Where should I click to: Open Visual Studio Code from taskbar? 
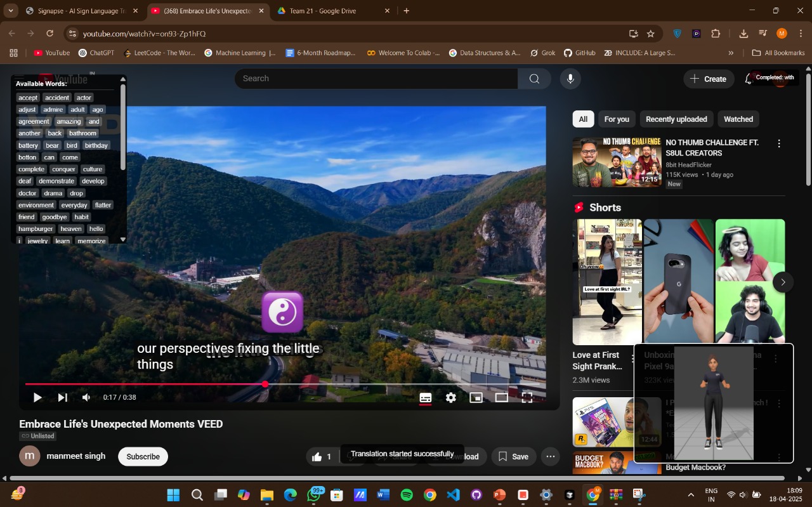(453, 495)
